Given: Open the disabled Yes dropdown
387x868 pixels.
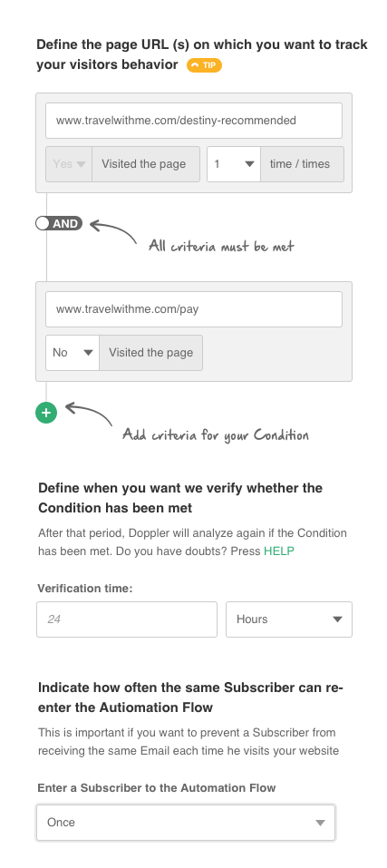Looking at the screenshot, I should click(x=69, y=164).
